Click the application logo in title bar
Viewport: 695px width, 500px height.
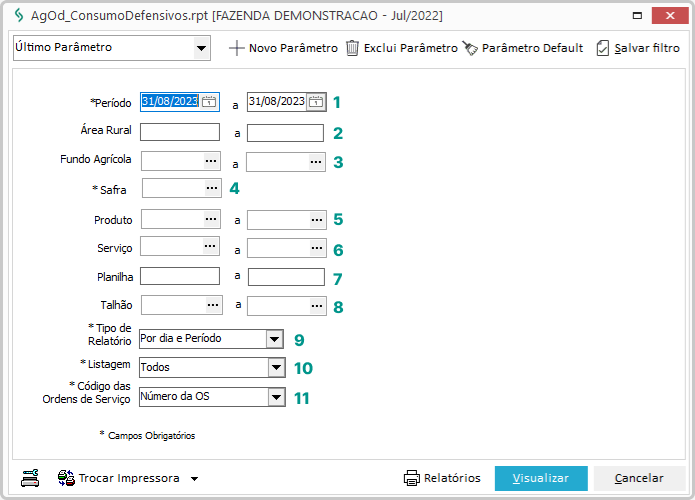click(19, 16)
